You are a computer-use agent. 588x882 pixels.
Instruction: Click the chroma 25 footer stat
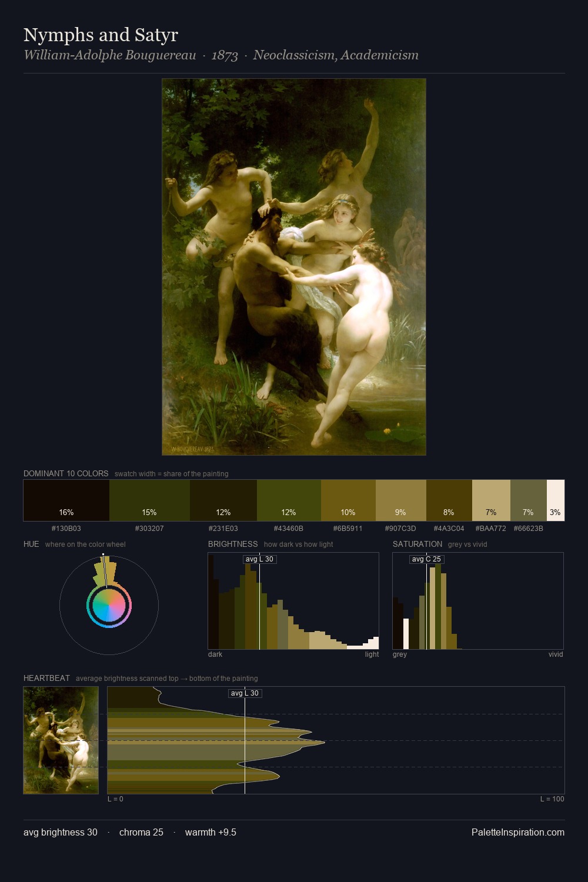(141, 832)
